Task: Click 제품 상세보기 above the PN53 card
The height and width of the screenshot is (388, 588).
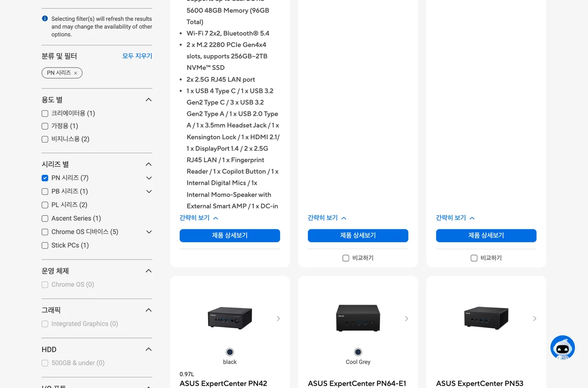Action: pyautogui.click(x=486, y=235)
